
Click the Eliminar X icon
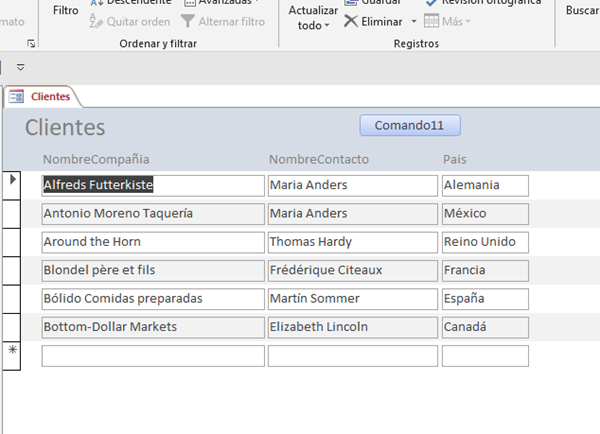(x=351, y=21)
